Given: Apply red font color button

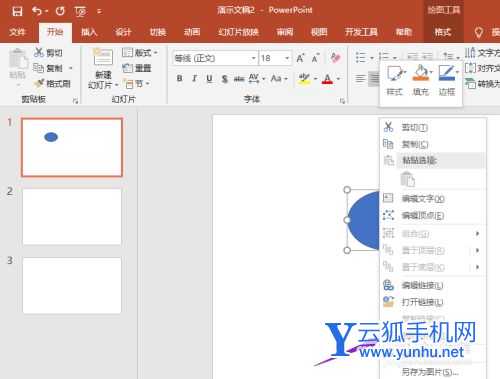Looking at the screenshot, I should pyautogui.click(x=328, y=79).
